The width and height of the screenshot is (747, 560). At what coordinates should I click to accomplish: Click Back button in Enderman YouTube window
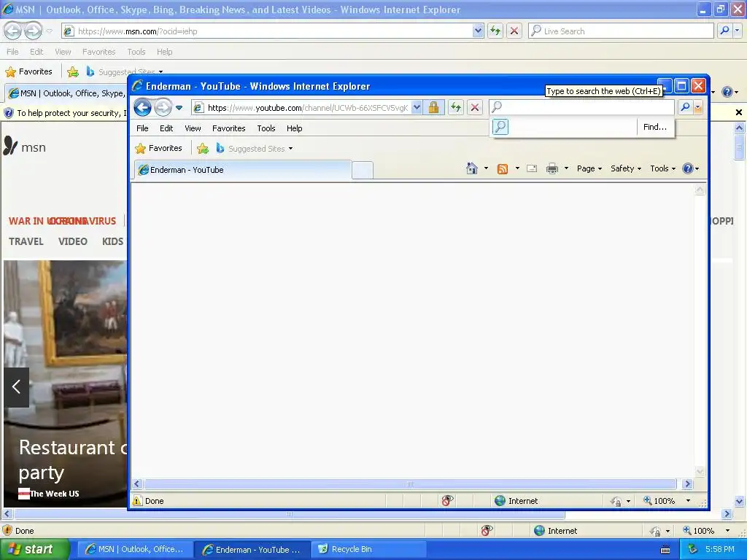[x=142, y=107]
